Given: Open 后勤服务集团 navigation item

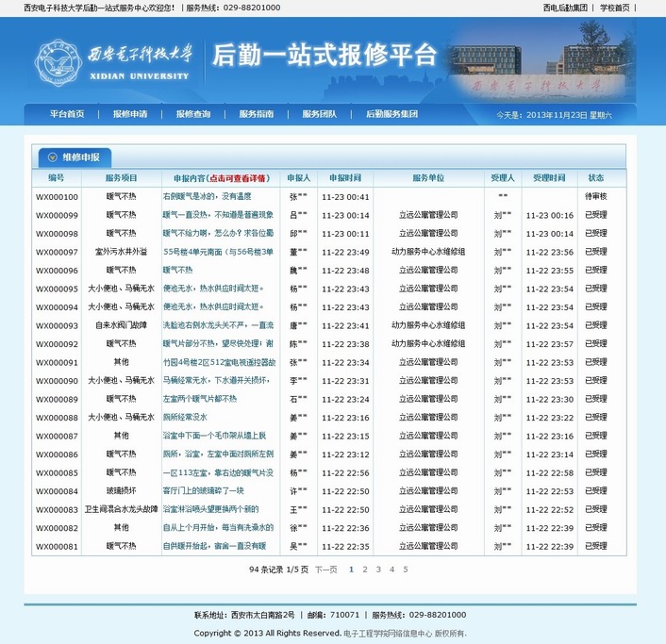Looking at the screenshot, I should (391, 114).
